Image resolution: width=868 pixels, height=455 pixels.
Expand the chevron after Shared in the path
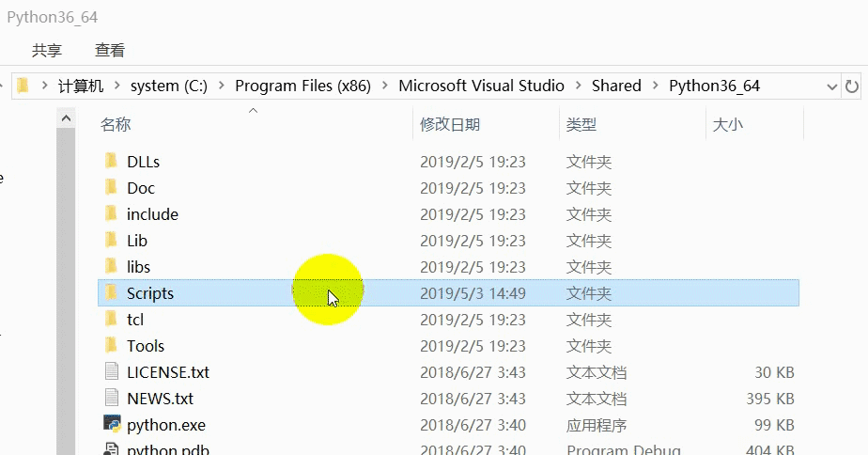656,86
